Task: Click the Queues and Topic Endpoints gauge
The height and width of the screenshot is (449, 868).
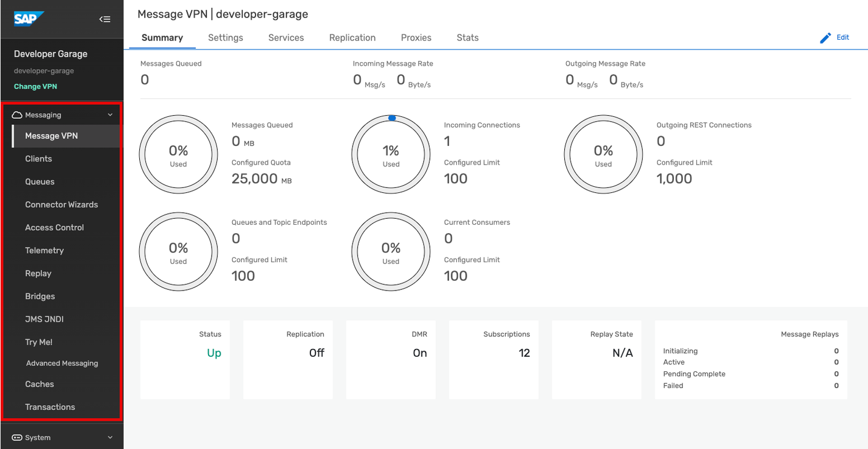Action: point(178,252)
